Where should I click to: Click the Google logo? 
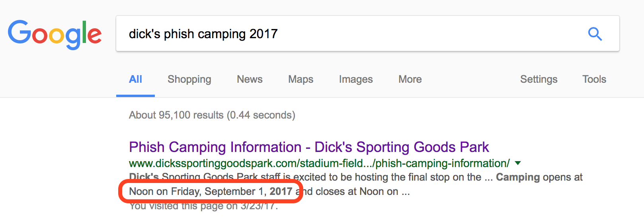55,34
